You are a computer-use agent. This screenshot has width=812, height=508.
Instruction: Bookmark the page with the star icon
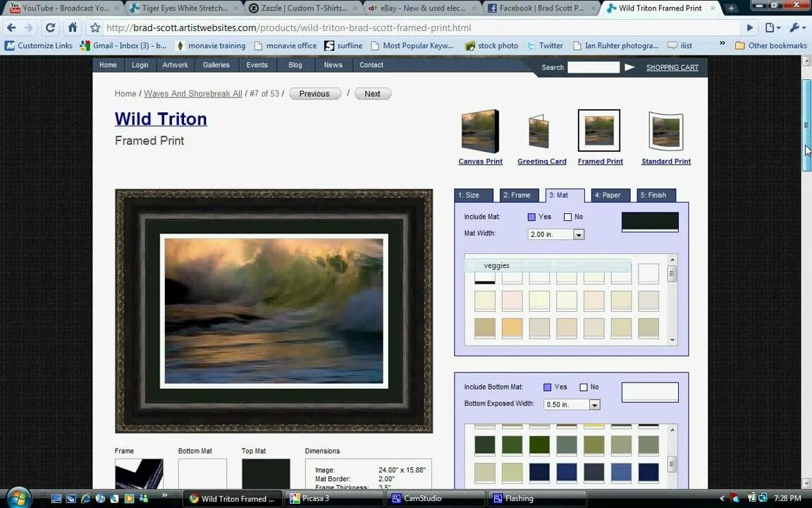95,28
